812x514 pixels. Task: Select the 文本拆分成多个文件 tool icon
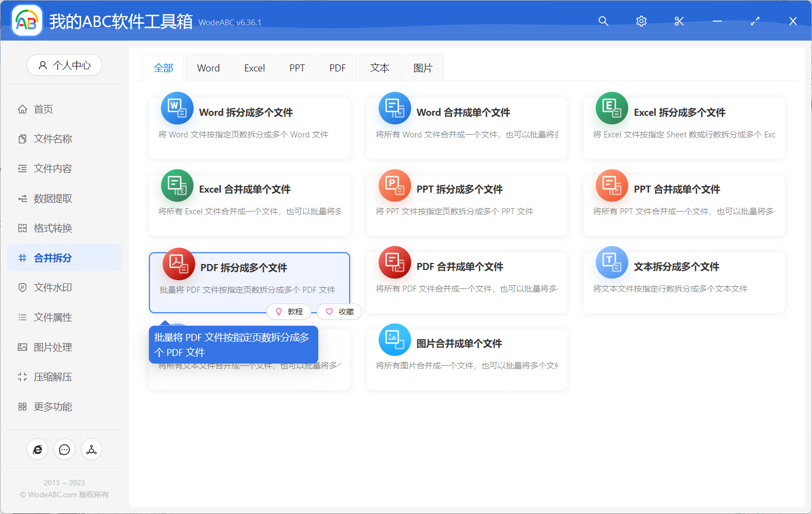(x=612, y=262)
